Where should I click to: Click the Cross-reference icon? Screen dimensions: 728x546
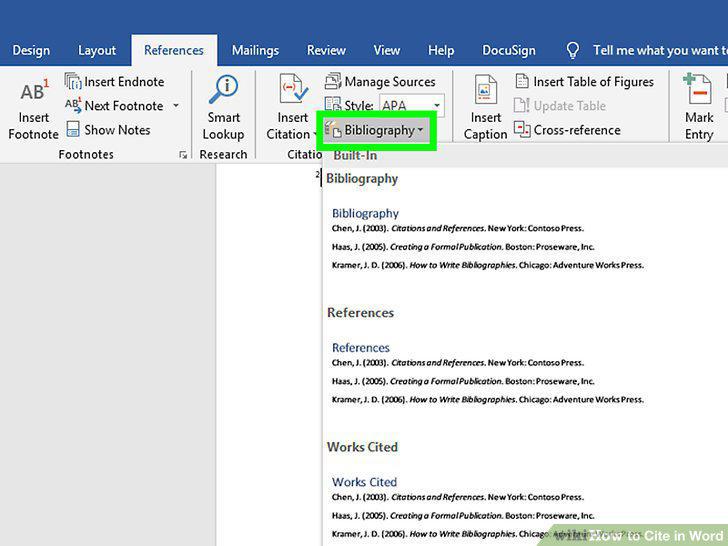522,130
